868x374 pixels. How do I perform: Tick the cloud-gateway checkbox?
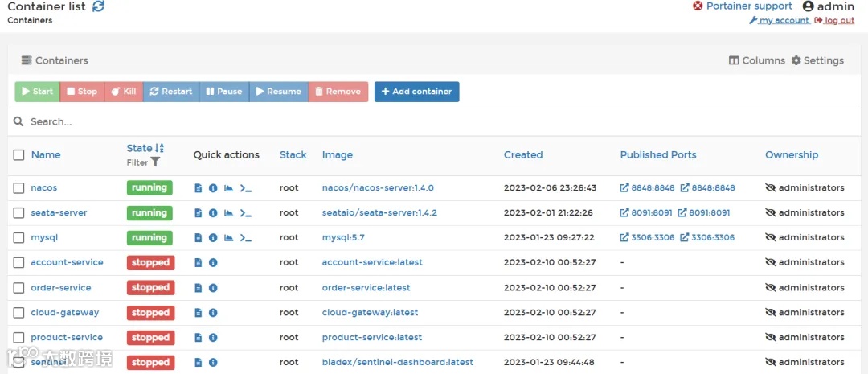[x=18, y=313]
